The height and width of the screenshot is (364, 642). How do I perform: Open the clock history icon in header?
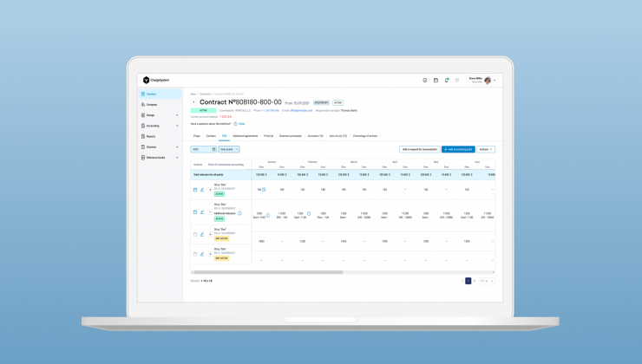tap(425, 80)
